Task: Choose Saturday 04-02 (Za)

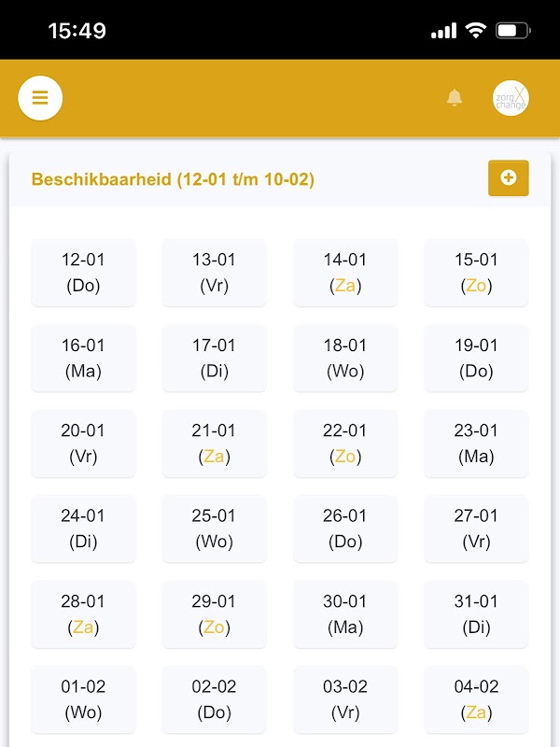Action: point(476,699)
